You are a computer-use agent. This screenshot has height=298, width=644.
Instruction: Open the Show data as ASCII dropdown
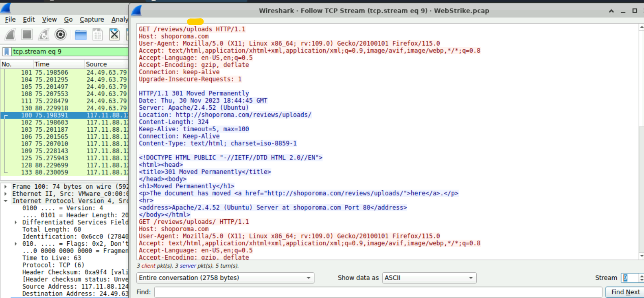(429, 278)
